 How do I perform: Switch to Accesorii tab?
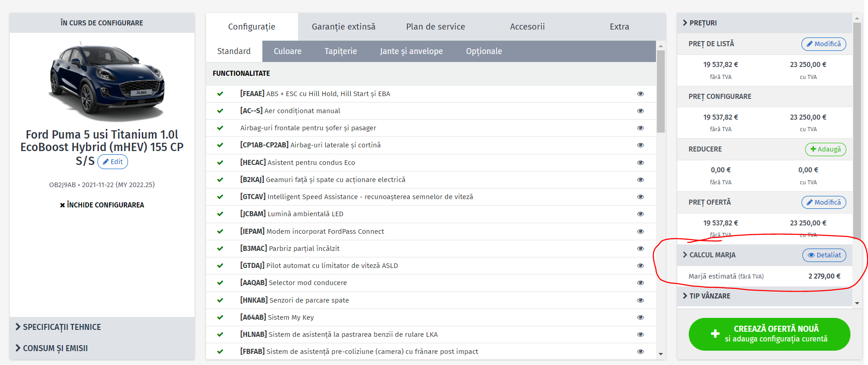click(x=528, y=27)
